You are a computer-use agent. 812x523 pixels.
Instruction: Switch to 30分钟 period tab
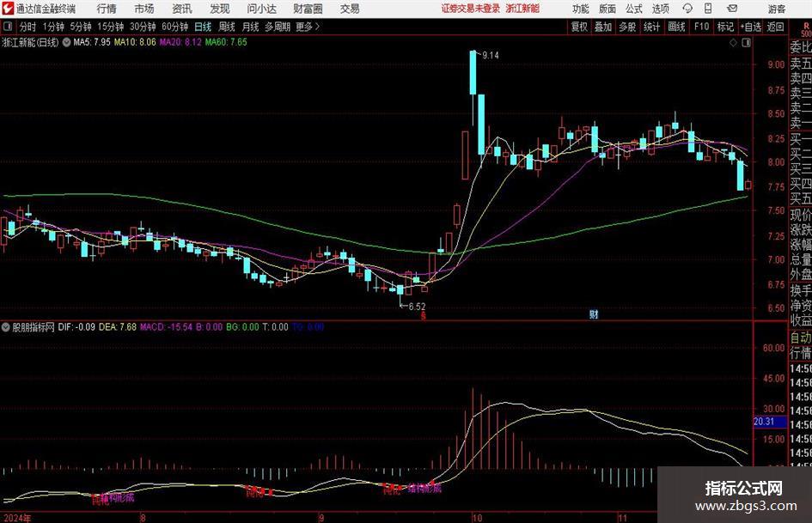(143, 27)
